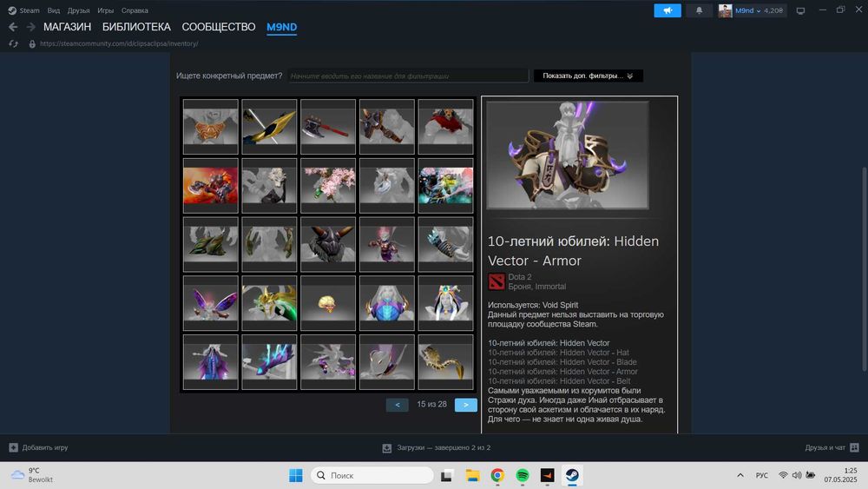Click the Hidden Vector - Hat set entry

point(558,353)
